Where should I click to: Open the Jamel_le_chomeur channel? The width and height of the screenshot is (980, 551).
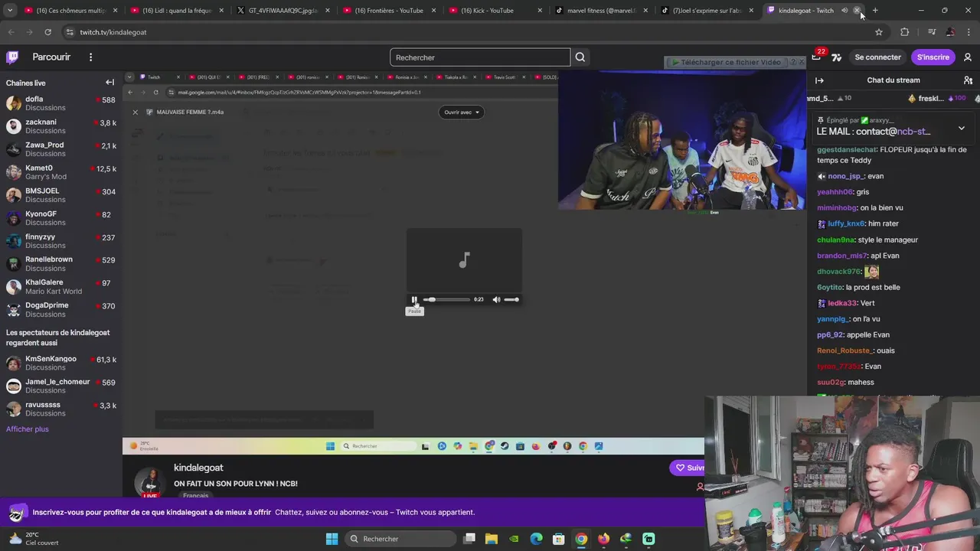[60, 386]
